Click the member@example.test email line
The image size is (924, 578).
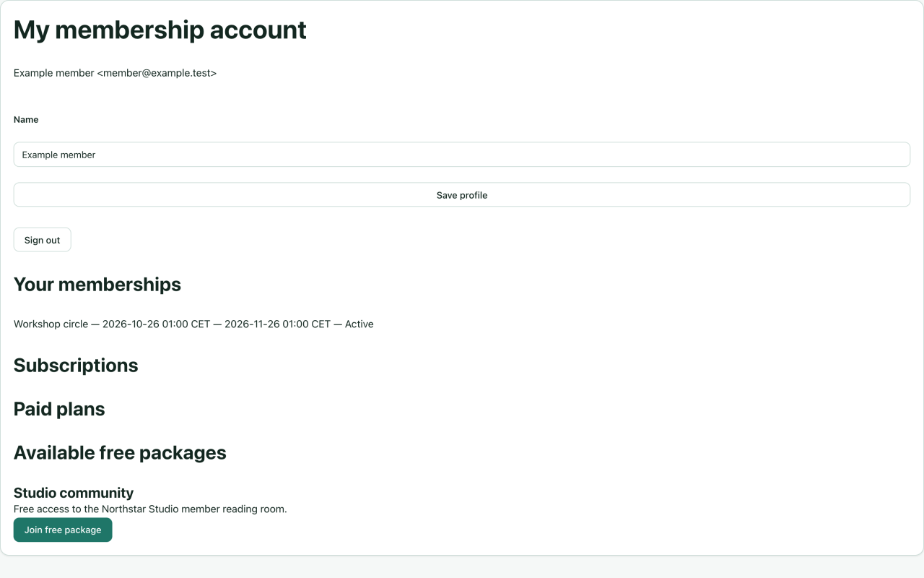[115, 73]
